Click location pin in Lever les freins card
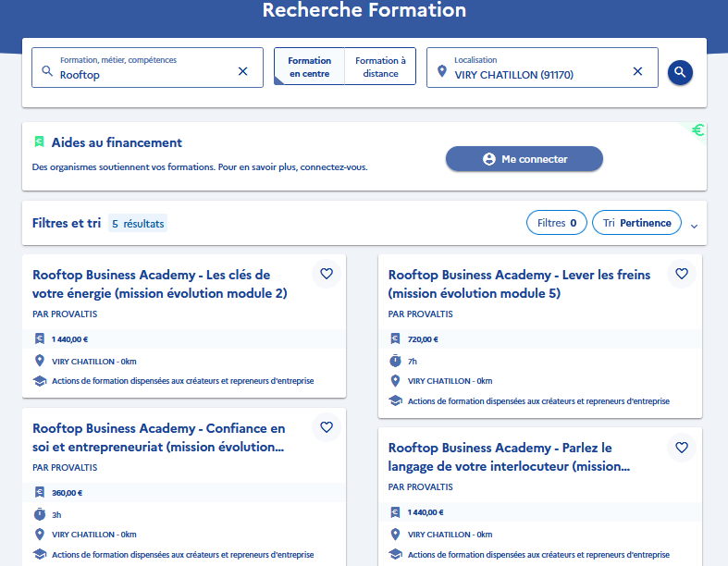The height and width of the screenshot is (566, 728). point(395,381)
